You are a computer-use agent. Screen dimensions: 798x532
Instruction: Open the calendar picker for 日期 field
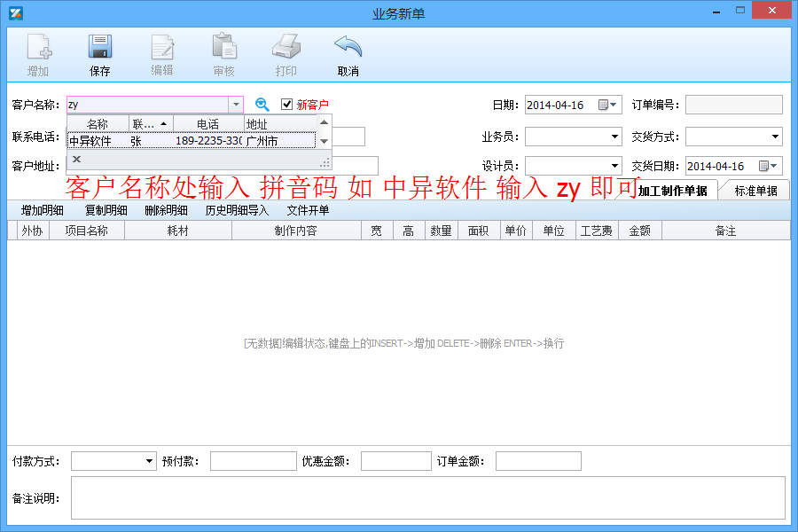click(607, 105)
